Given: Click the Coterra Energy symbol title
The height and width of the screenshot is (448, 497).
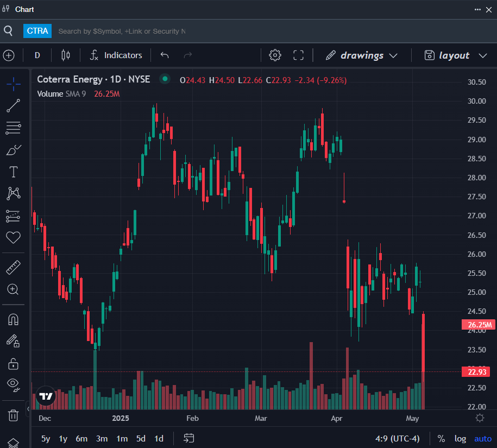Looking at the screenshot, I should [93, 79].
